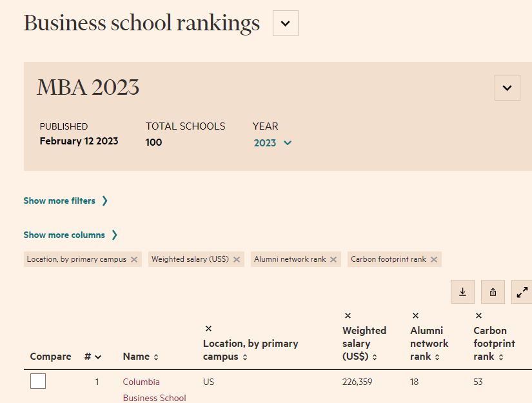This screenshot has height=403, width=532.
Task: Expand Show more filters
Action: (61, 201)
